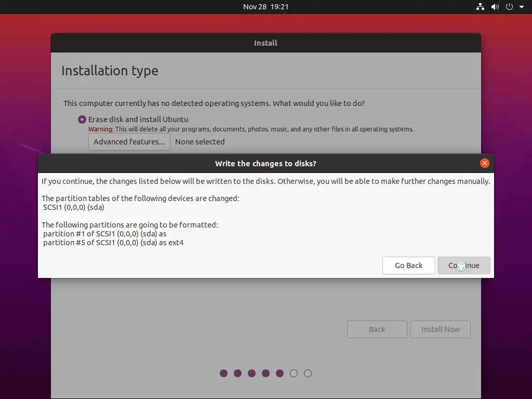
Task: Click the 'following partitions are going to be formatted' line
Action: [129, 225]
